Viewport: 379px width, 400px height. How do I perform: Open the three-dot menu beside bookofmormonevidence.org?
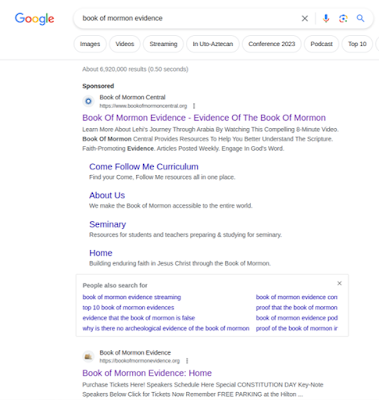coord(187,361)
